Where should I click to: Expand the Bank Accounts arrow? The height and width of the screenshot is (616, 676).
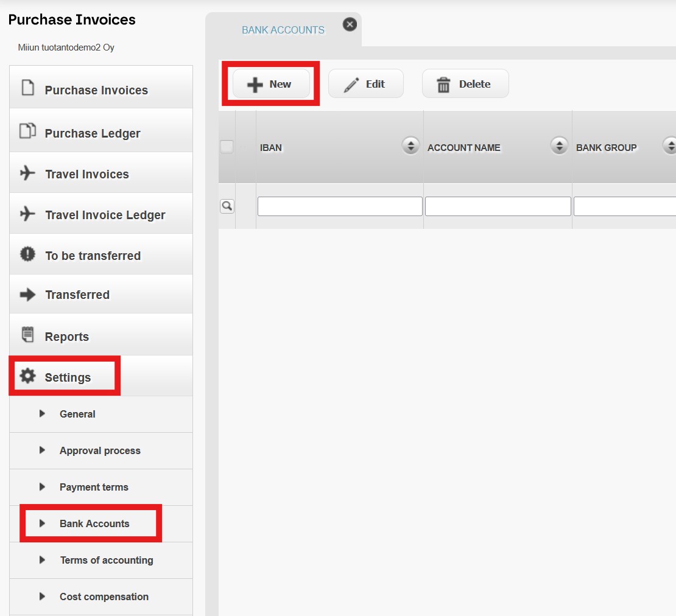42,523
